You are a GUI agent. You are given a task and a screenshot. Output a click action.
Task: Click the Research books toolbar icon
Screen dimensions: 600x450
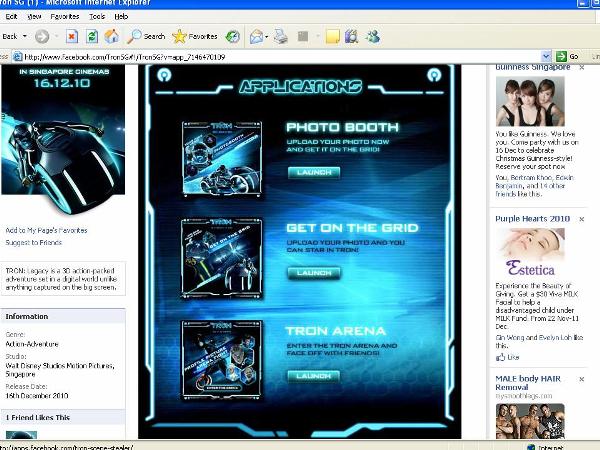(352, 37)
